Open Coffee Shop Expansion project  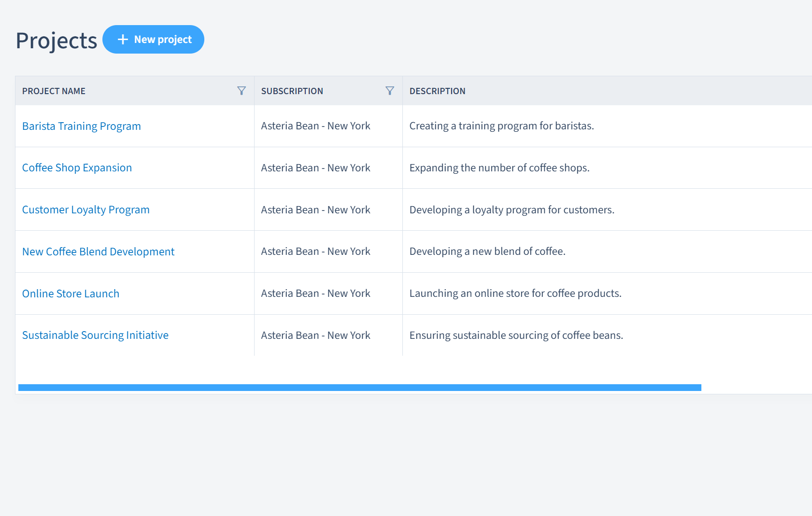[77, 167]
